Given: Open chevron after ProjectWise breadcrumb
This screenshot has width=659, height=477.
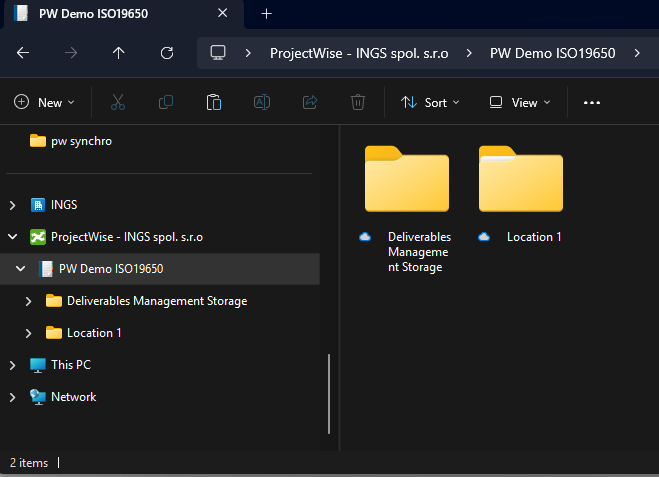Looking at the screenshot, I should [469, 53].
